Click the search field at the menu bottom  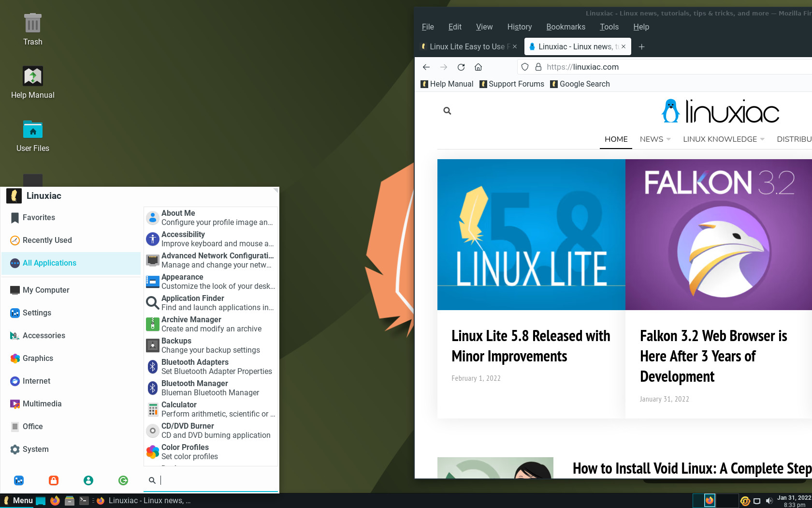[211, 480]
